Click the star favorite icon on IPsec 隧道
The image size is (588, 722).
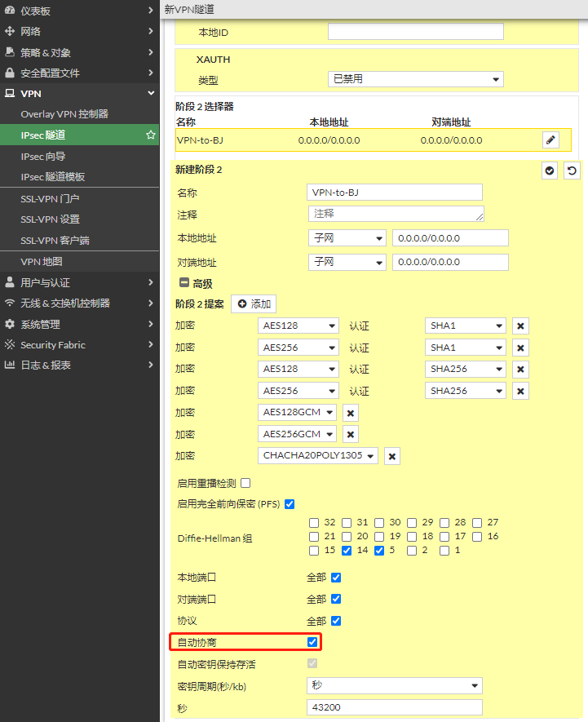(x=150, y=135)
